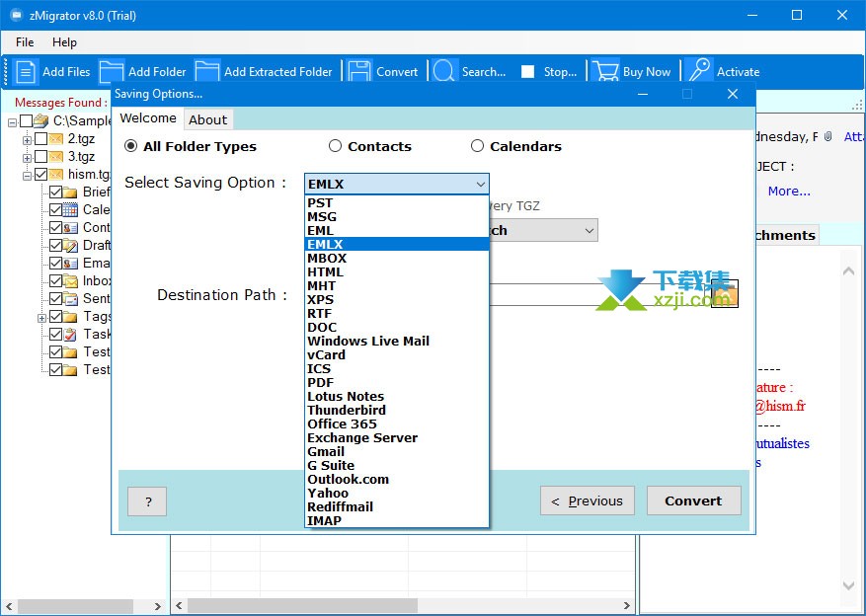This screenshot has width=866, height=616.
Task: Select the Calendars radio button
Action: click(477, 146)
